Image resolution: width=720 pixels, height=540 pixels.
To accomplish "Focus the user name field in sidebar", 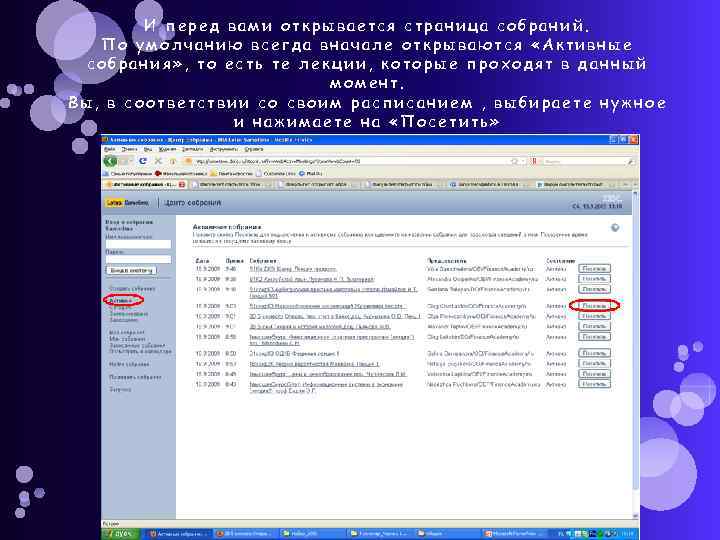I will pos(138,244).
